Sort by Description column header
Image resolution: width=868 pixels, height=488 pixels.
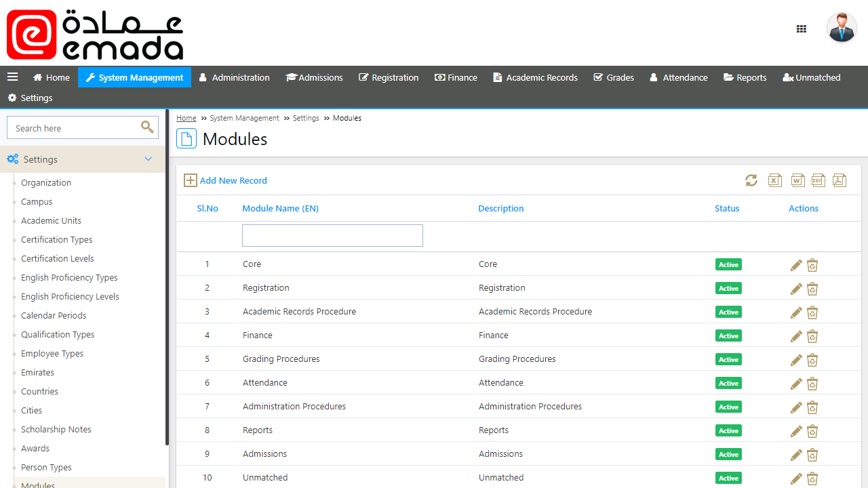coord(501,208)
